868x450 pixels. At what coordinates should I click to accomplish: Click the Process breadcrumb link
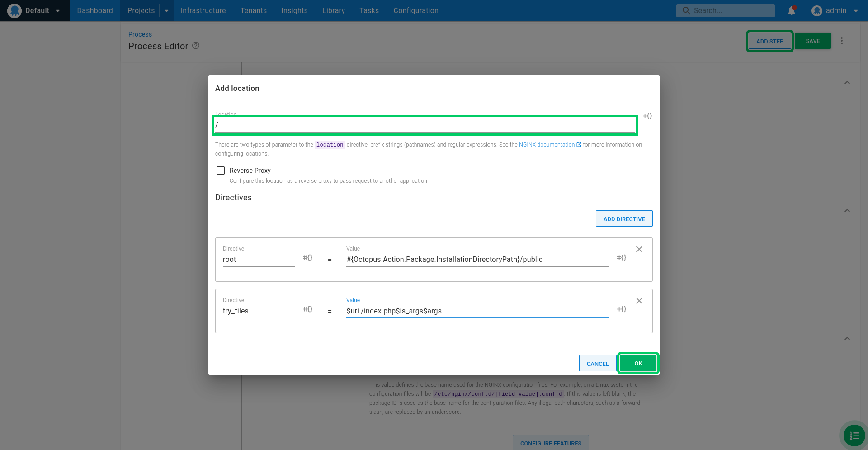click(x=140, y=34)
